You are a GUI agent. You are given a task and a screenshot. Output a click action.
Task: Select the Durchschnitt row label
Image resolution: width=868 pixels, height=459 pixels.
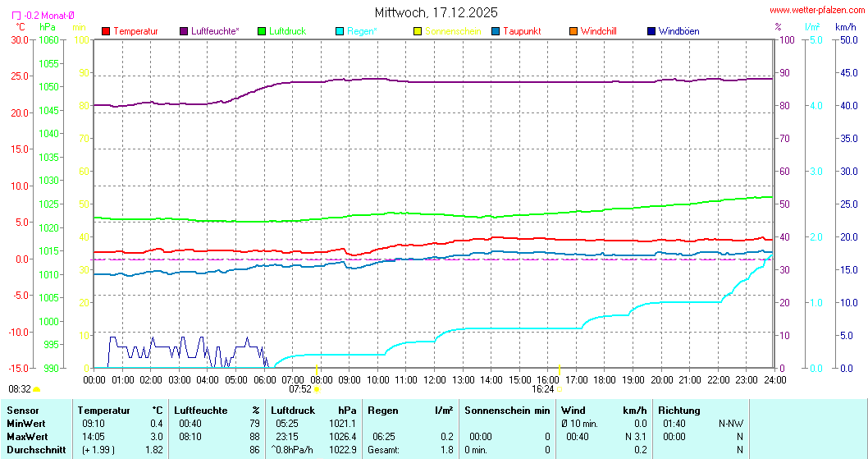[x=34, y=449]
